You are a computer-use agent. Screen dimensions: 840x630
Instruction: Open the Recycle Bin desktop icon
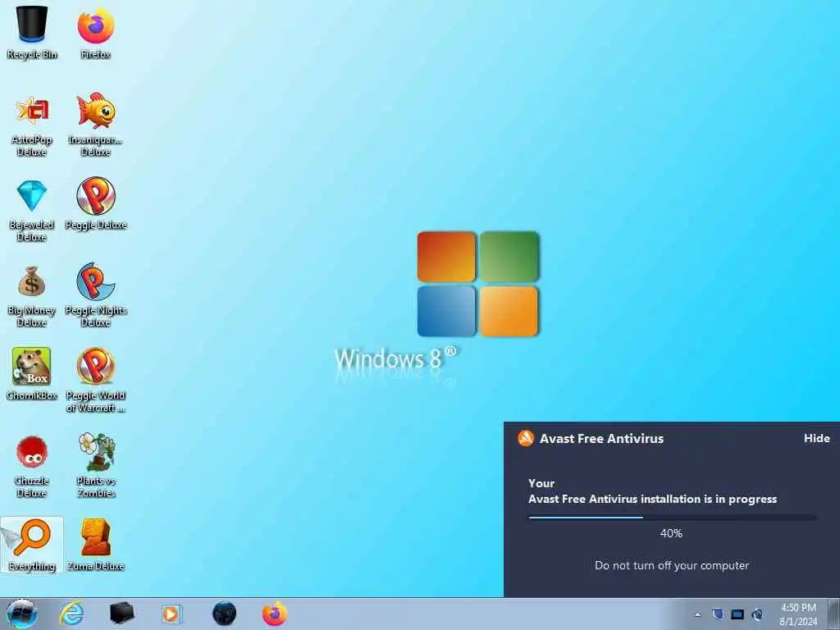coord(32,30)
